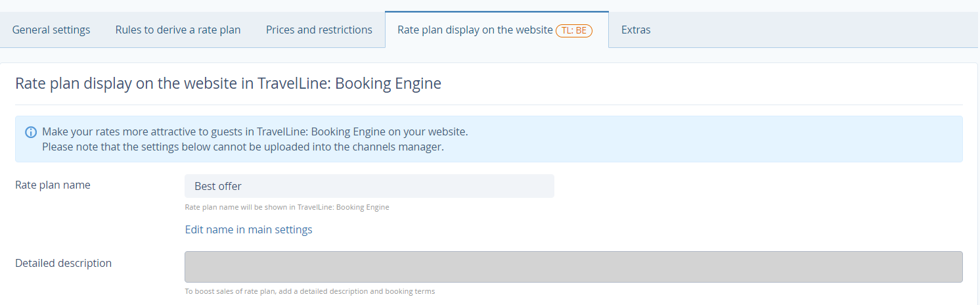This screenshot has width=980, height=305.
Task: Switch to Rules to derive a rate plan tab
Action: click(178, 30)
